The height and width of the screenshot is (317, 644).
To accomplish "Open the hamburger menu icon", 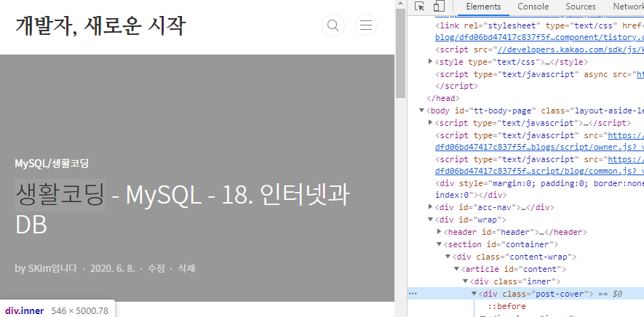I will pyautogui.click(x=366, y=25).
